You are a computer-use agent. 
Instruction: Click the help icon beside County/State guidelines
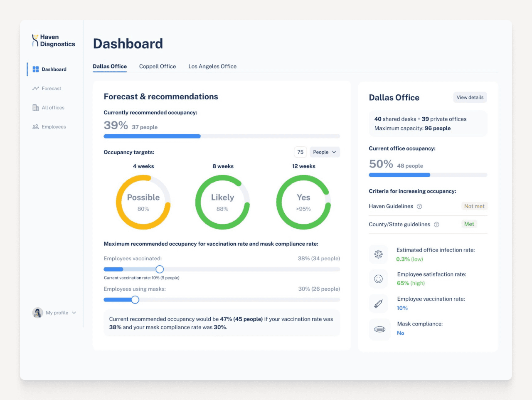point(436,224)
